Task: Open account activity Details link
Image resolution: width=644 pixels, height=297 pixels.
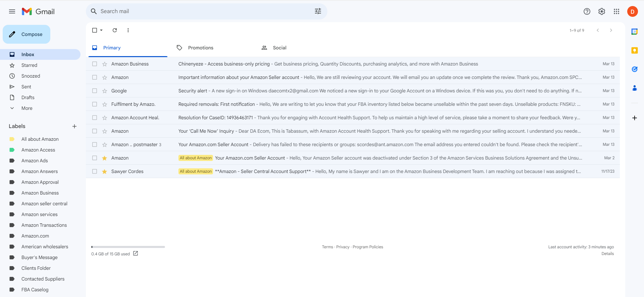Action: (607, 254)
